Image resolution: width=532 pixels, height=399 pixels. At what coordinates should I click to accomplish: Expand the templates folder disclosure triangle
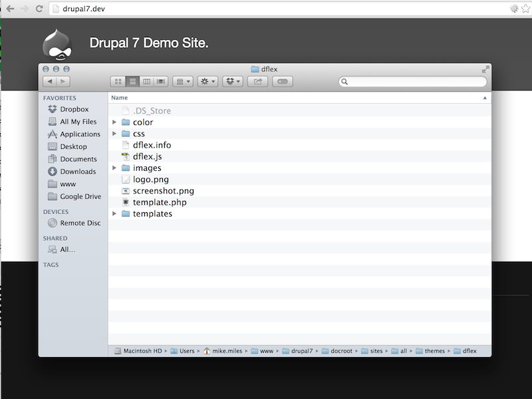115,214
